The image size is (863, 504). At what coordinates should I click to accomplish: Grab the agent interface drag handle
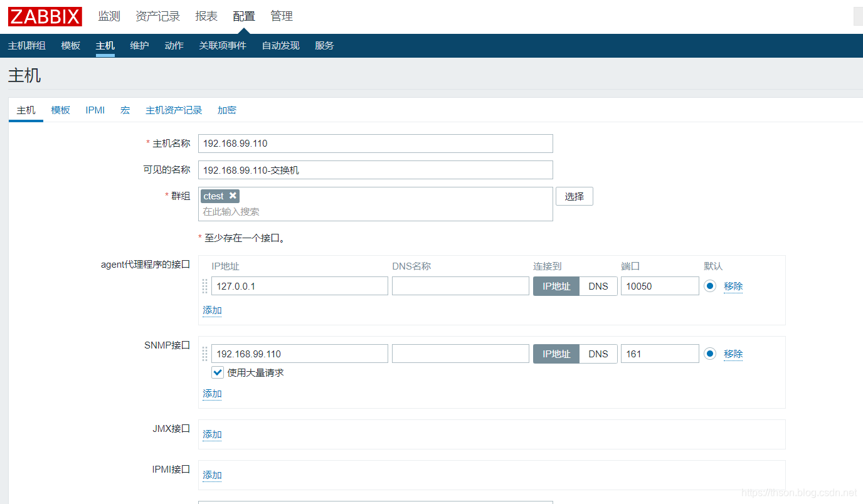tap(204, 286)
